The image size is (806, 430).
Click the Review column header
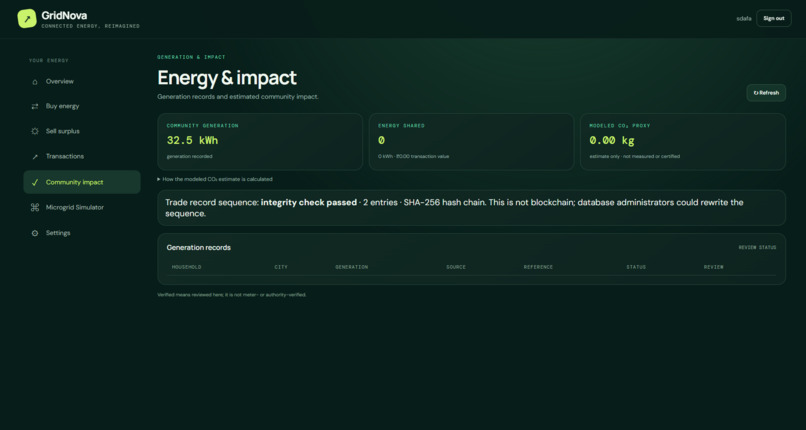(x=713, y=267)
